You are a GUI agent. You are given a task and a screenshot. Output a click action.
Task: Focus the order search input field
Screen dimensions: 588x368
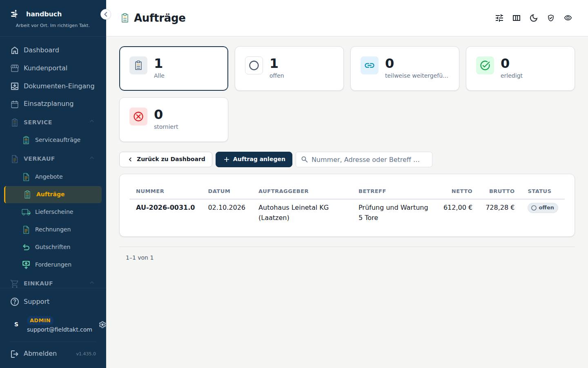(364, 159)
